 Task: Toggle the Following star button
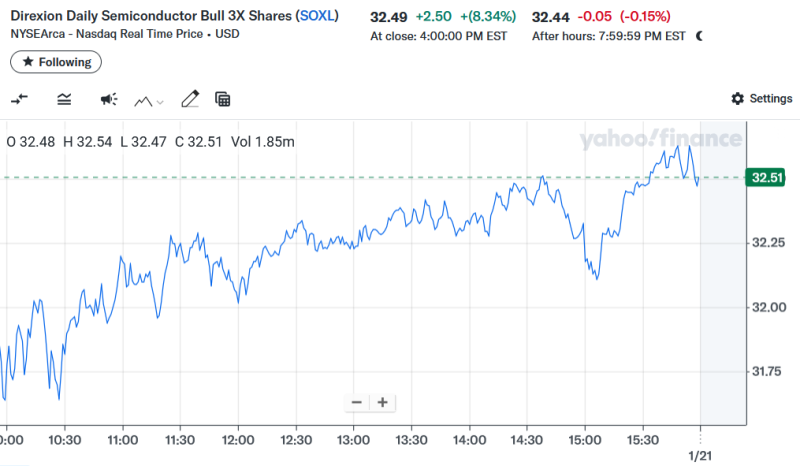[56, 62]
